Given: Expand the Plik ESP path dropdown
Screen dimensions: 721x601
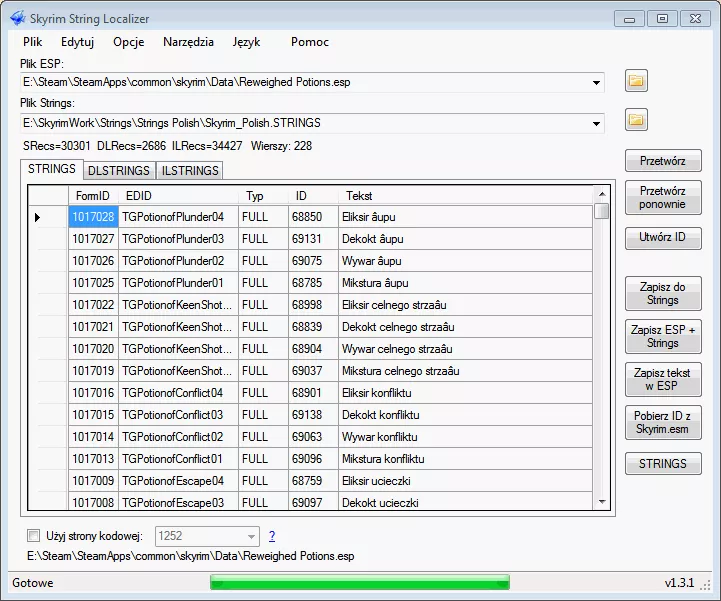Looking at the screenshot, I should (597, 82).
